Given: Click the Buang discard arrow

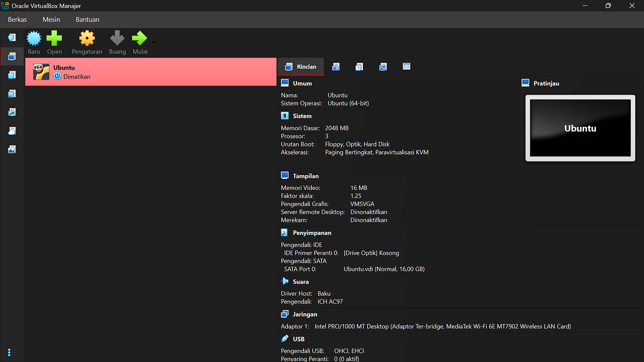Looking at the screenshot, I should click(117, 39).
